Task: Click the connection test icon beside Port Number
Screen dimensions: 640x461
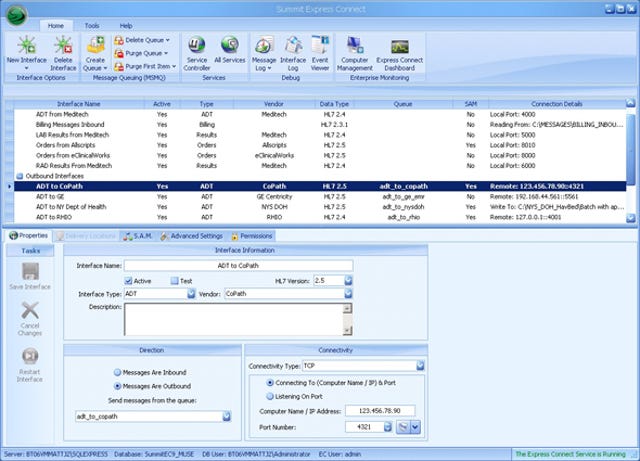Action: click(403, 427)
